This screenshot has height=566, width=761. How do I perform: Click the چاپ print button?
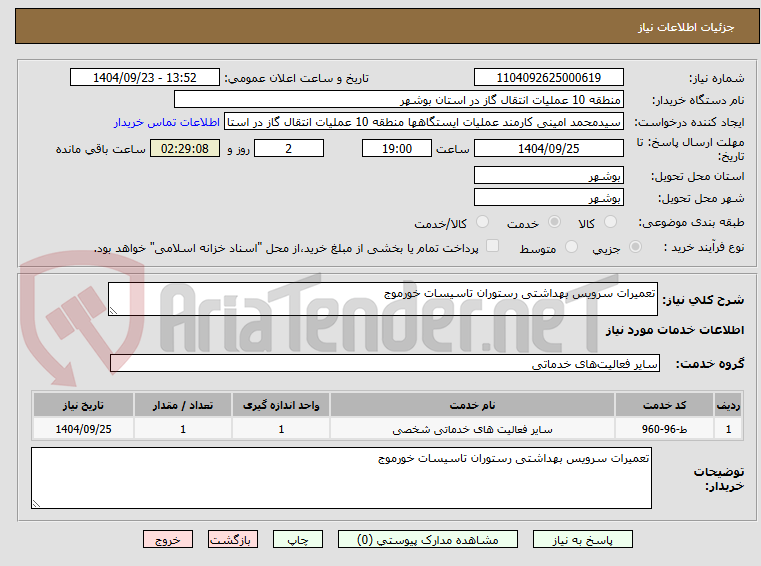pos(298,539)
